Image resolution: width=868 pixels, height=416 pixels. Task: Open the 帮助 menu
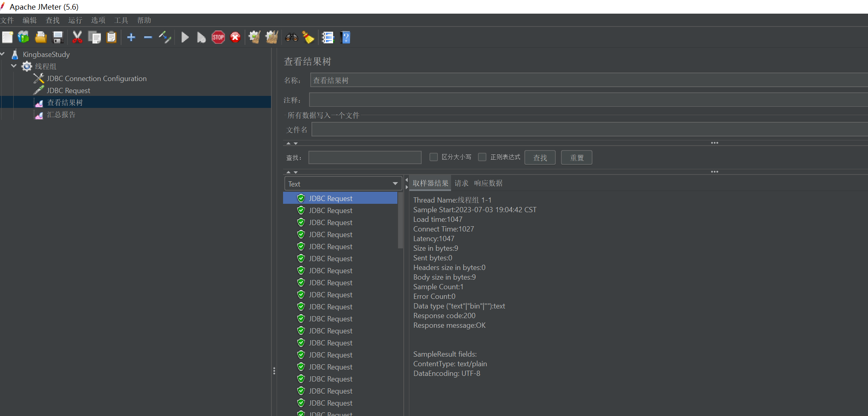click(144, 20)
